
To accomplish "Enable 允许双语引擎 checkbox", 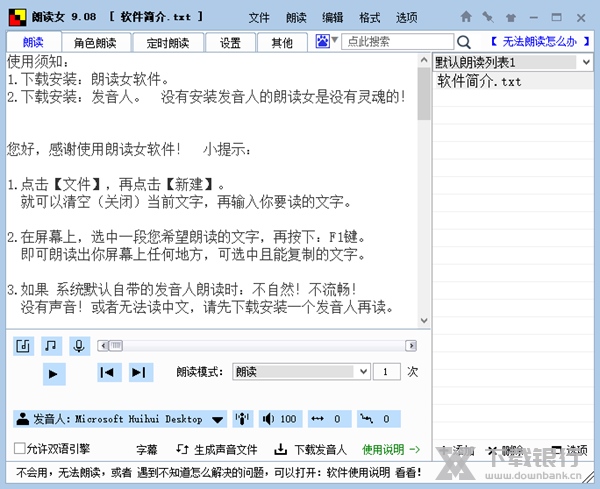I will pos(21,449).
